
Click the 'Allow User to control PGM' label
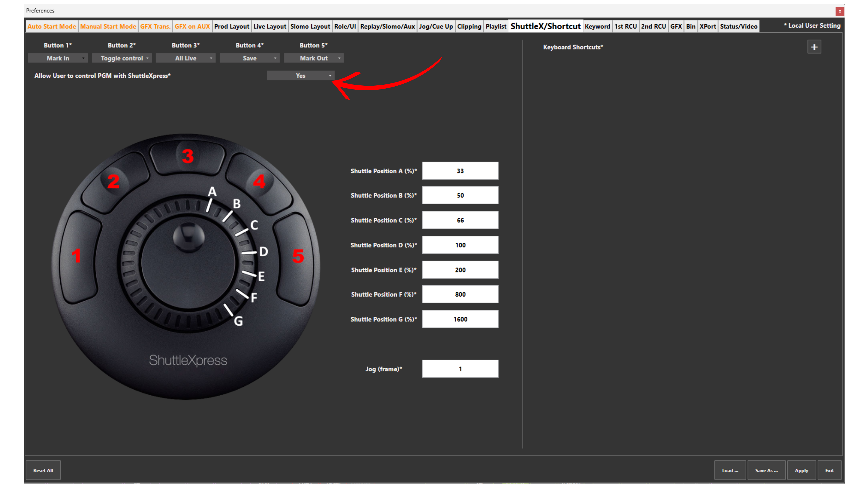tap(102, 76)
